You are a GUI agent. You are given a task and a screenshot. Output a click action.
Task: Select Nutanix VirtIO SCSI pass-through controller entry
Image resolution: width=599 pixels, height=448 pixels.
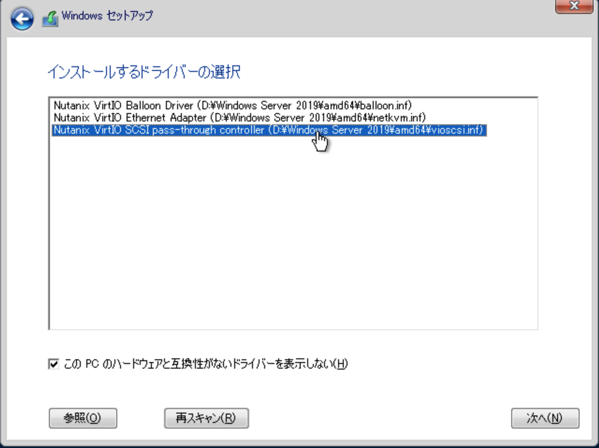pyautogui.click(x=269, y=130)
